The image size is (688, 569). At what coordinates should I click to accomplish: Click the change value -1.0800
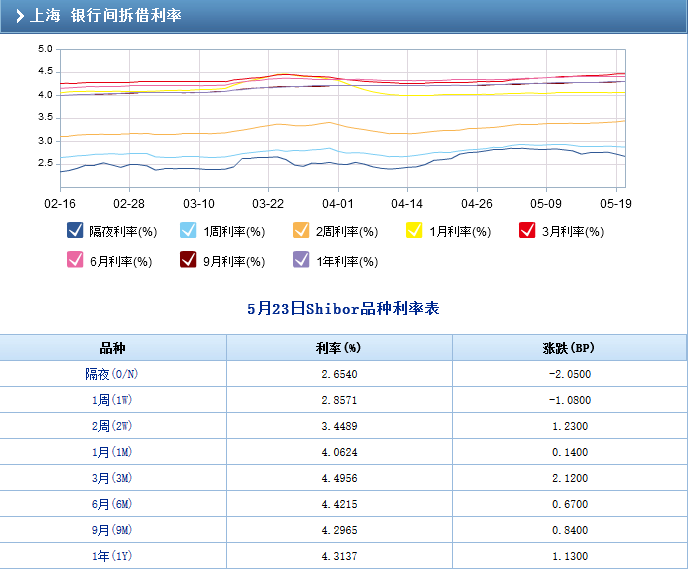(570, 400)
